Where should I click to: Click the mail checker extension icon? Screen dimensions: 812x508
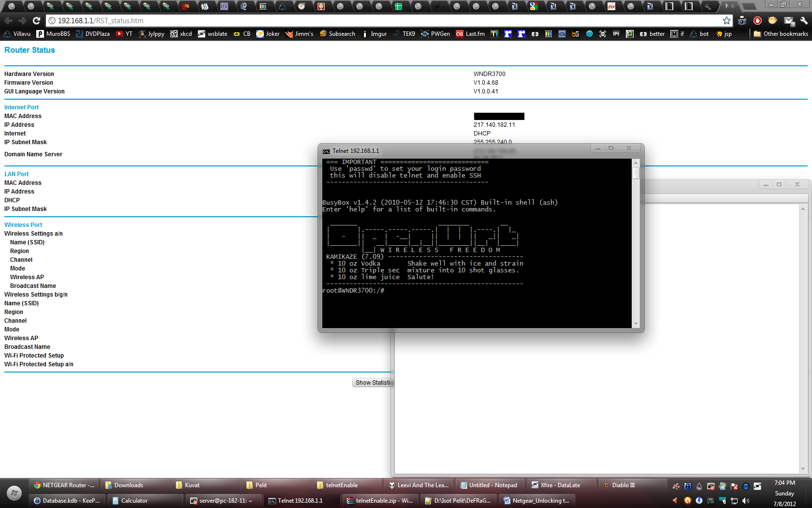coord(789,20)
